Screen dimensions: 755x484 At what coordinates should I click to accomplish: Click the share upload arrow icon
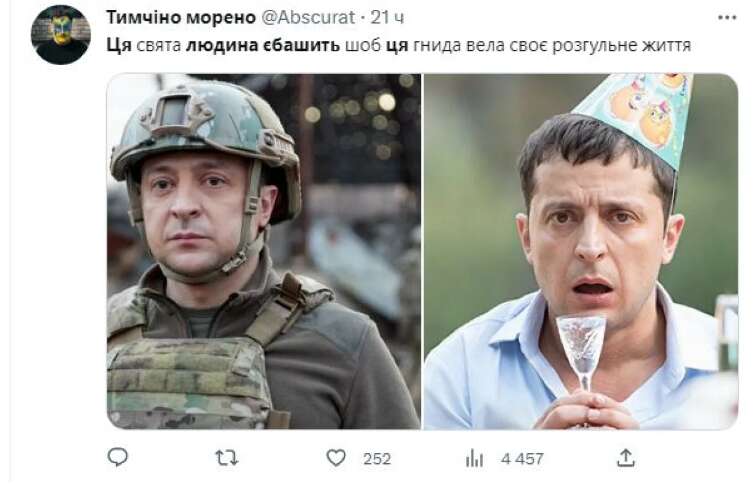tap(625, 458)
